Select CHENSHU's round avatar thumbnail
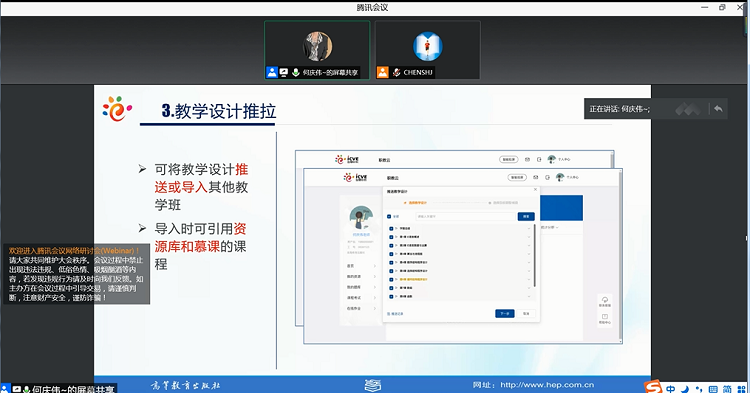Screen dimensions: 750x393 (428, 46)
